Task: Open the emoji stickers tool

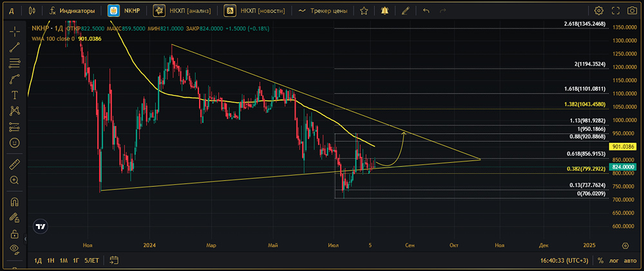Action: click(15, 143)
